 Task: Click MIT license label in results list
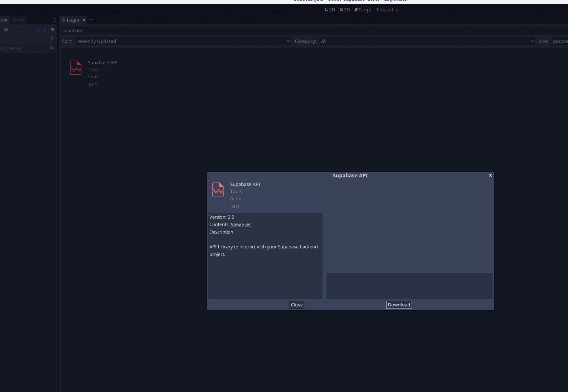(93, 85)
